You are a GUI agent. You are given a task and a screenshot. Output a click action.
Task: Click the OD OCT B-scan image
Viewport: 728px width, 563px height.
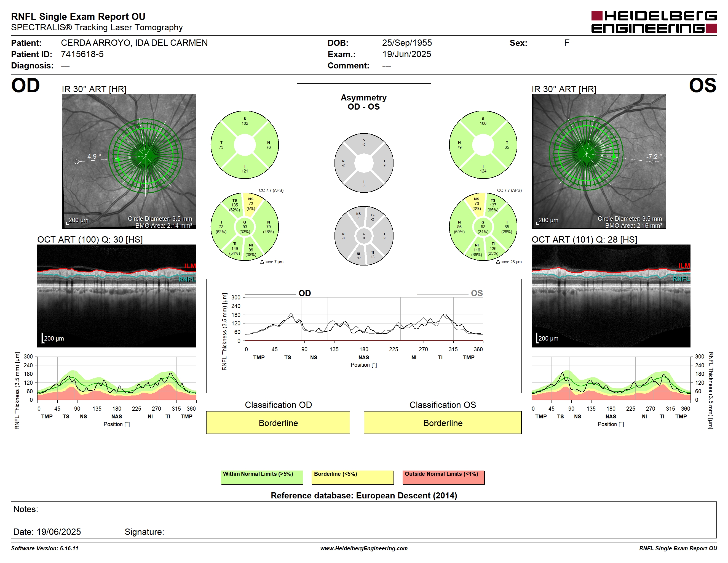point(117,296)
